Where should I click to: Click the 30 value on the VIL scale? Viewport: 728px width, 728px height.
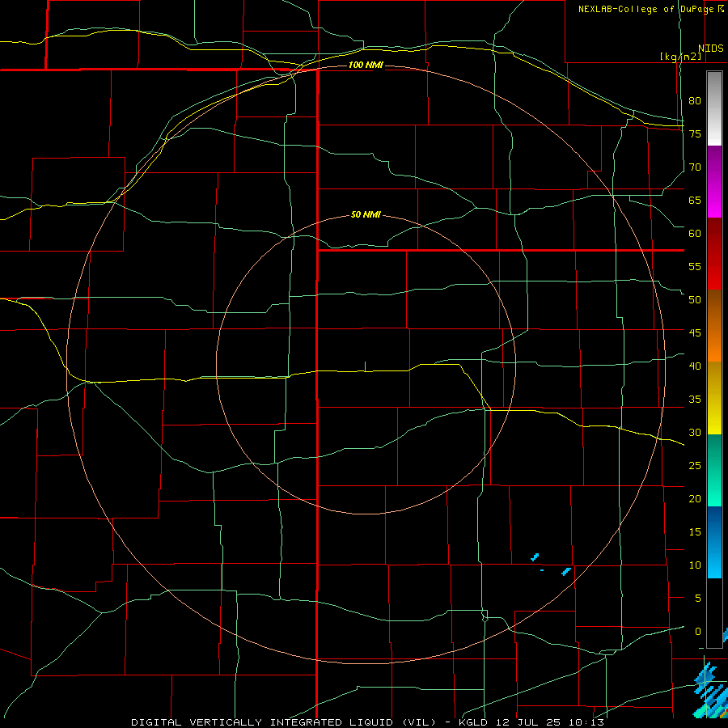[695, 433]
